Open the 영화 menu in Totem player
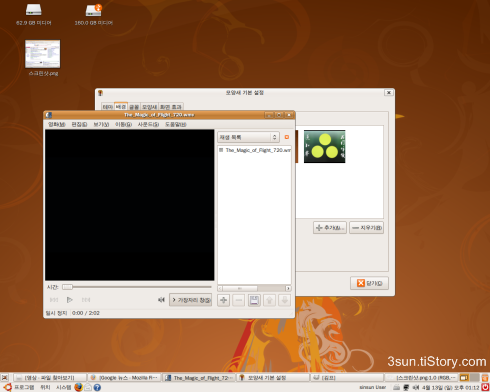The width and height of the screenshot is (490, 392). 56,124
